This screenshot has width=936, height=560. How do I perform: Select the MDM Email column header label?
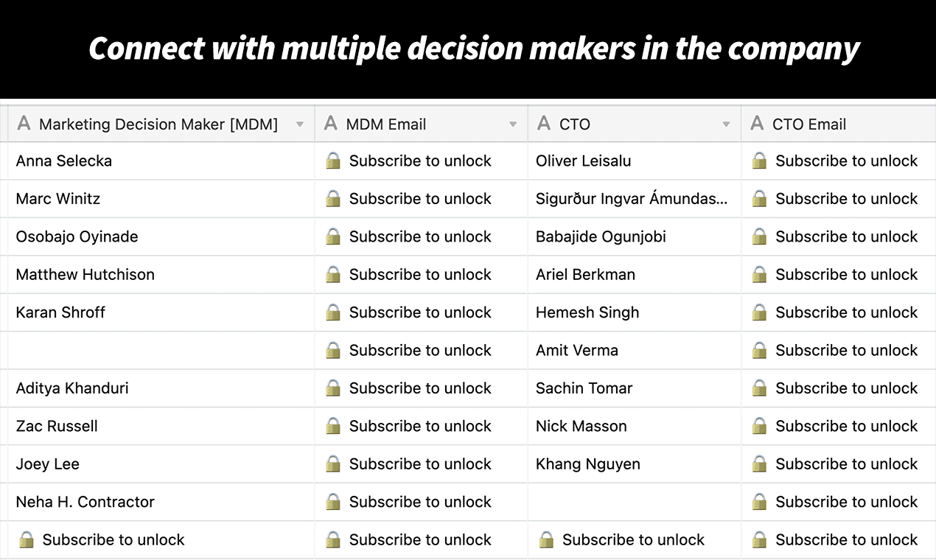386,125
